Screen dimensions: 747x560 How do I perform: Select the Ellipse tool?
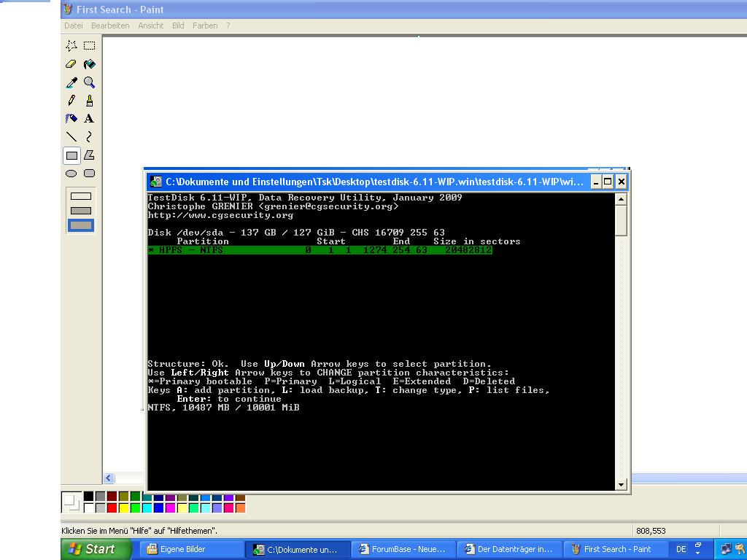[x=71, y=174]
